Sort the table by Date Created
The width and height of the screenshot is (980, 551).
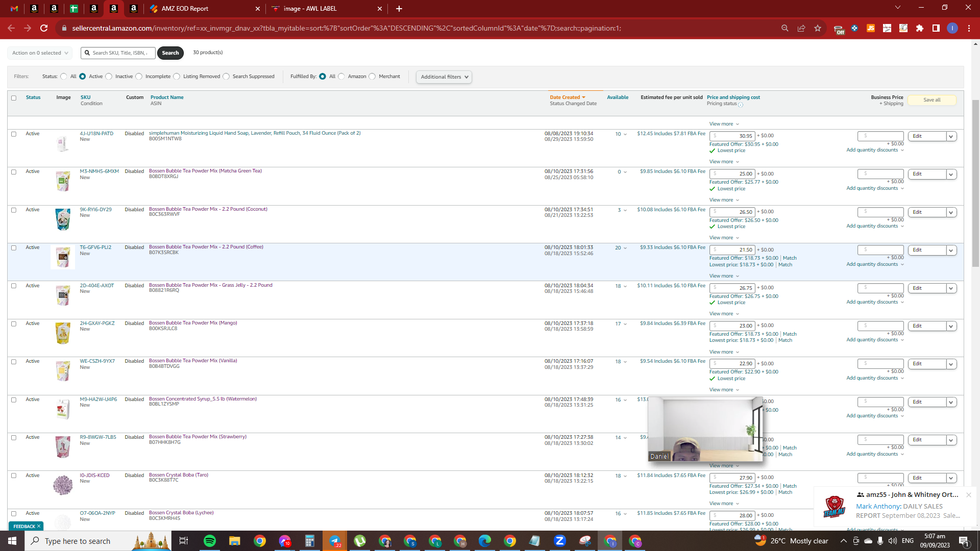tap(568, 97)
